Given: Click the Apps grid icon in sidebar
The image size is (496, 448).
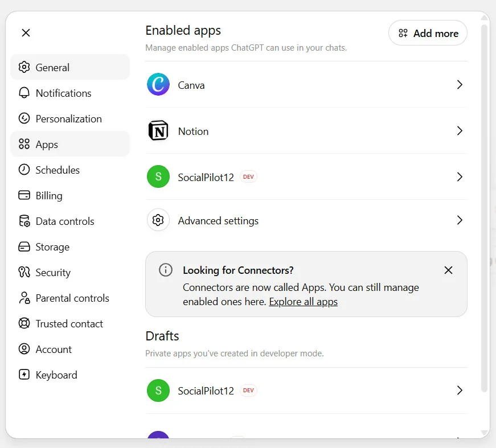Looking at the screenshot, I should click(x=24, y=144).
